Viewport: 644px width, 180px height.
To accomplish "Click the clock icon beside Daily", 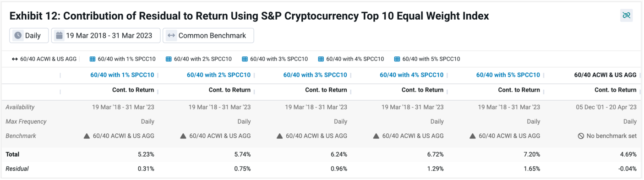I will tap(18, 35).
